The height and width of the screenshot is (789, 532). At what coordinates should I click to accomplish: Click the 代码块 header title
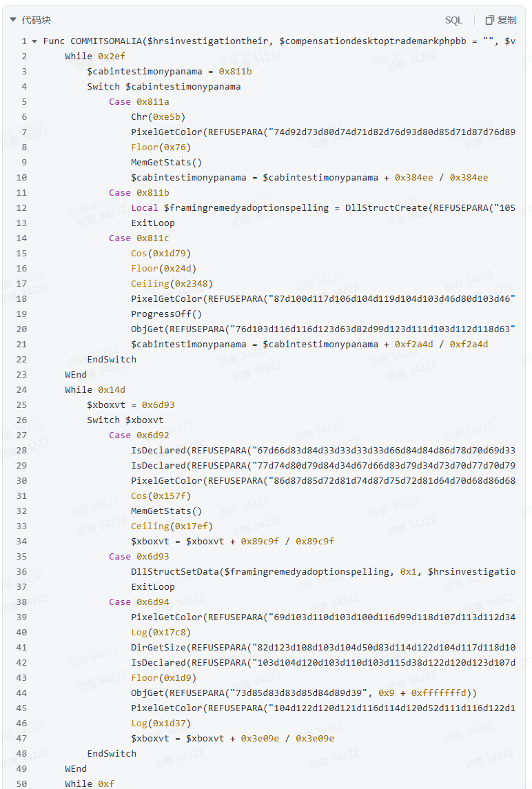pyautogui.click(x=36, y=21)
